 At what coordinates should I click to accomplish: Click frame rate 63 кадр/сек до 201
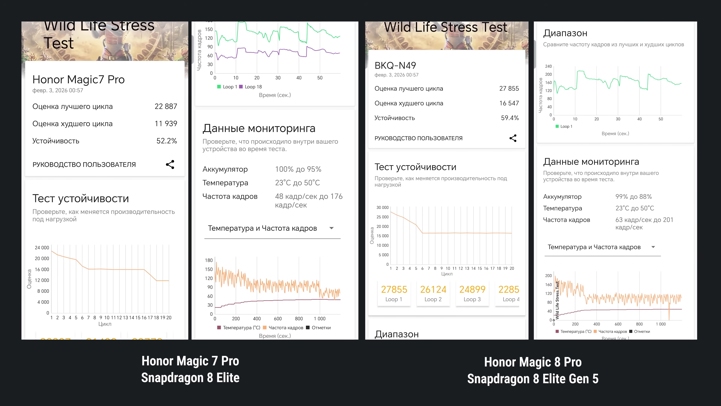pyautogui.click(x=644, y=223)
